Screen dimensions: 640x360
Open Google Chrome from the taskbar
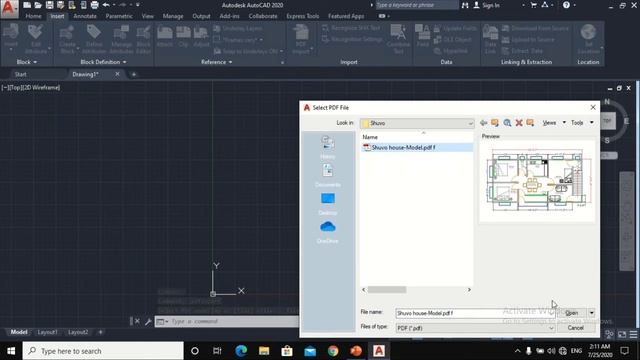[333, 351]
